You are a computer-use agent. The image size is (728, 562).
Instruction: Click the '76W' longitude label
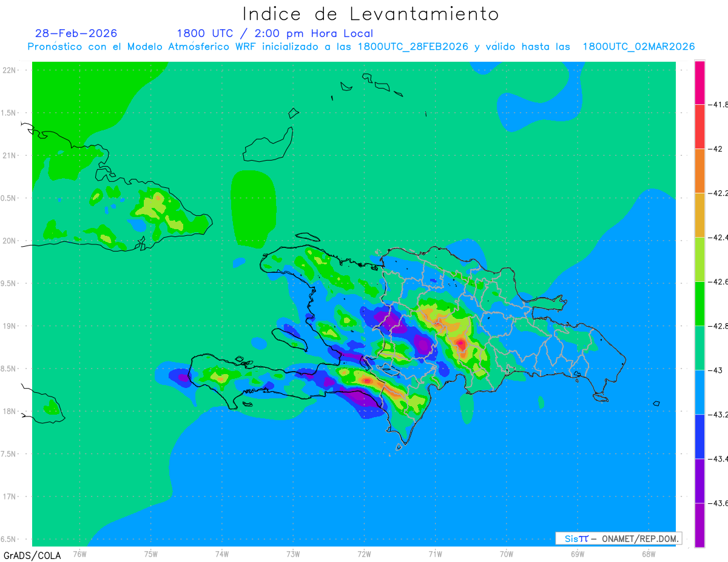point(79,554)
